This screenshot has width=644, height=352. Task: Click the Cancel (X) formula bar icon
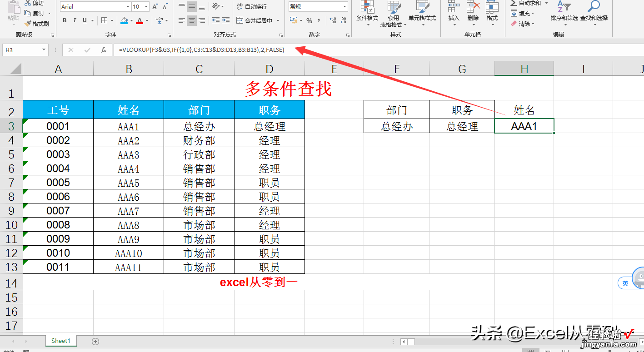[70, 50]
